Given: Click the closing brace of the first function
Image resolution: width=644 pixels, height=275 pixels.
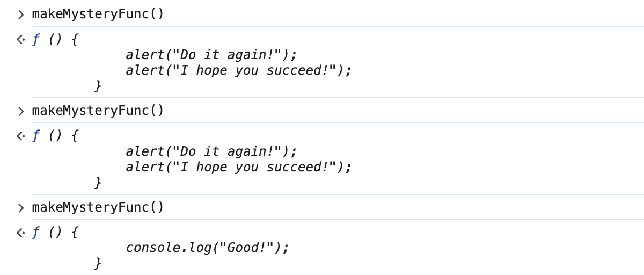Looking at the screenshot, I should pyautogui.click(x=98, y=86).
